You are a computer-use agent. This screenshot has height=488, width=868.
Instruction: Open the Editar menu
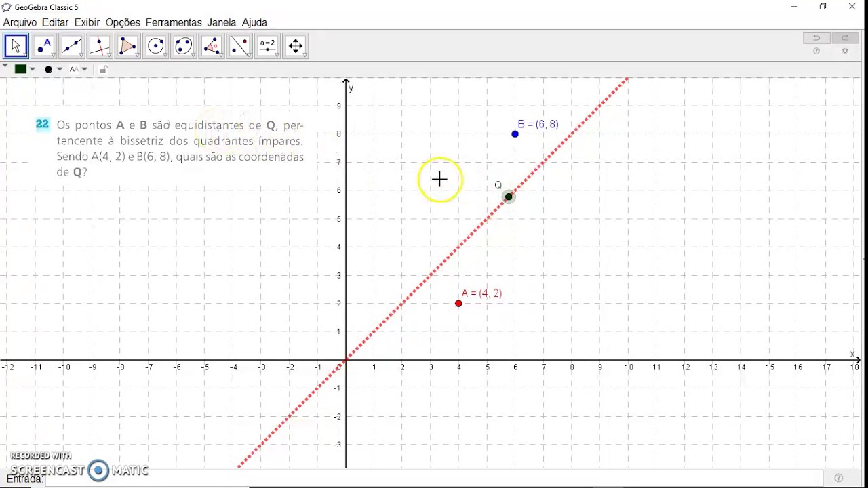point(55,22)
